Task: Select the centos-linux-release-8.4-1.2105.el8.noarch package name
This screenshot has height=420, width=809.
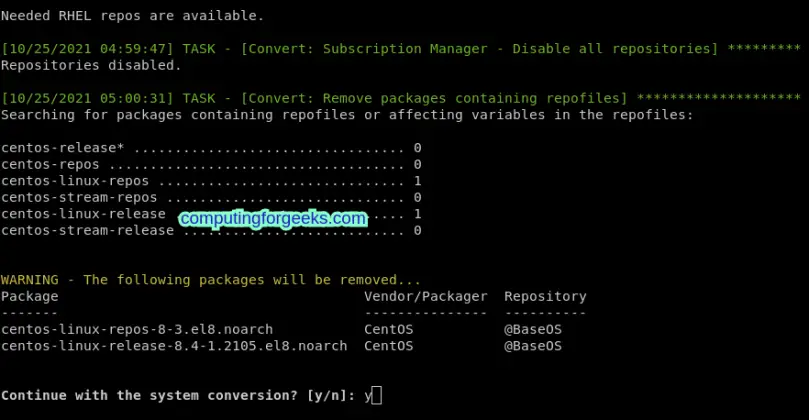Action: (x=174, y=346)
